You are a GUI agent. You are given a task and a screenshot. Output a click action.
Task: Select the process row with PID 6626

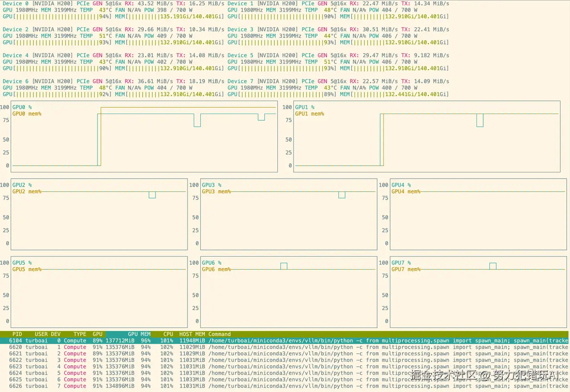click(285, 386)
